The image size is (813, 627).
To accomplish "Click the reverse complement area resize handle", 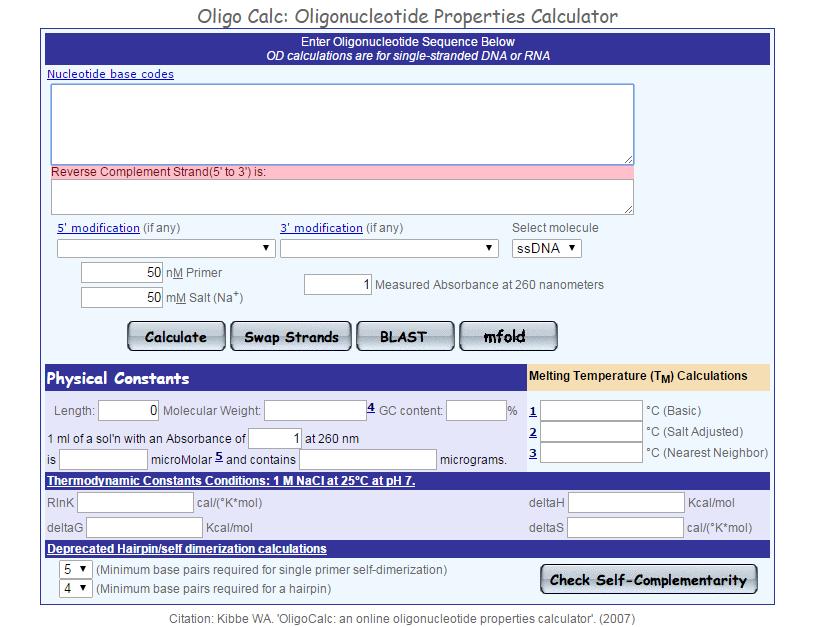I will 628,209.
